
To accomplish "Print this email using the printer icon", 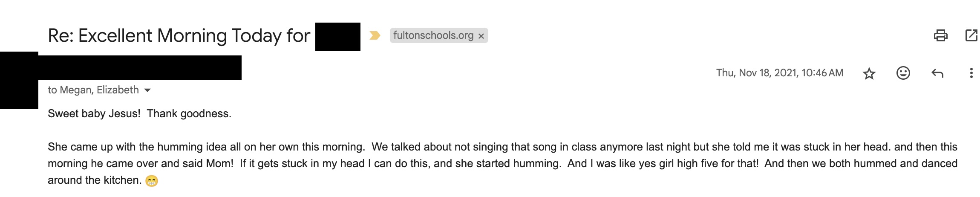I will 940,35.
